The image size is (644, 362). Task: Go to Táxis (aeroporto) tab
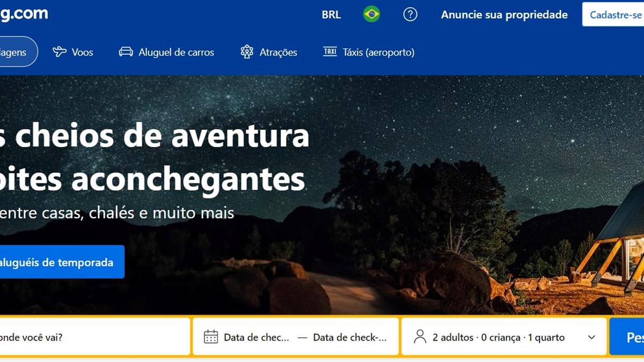[x=368, y=52]
